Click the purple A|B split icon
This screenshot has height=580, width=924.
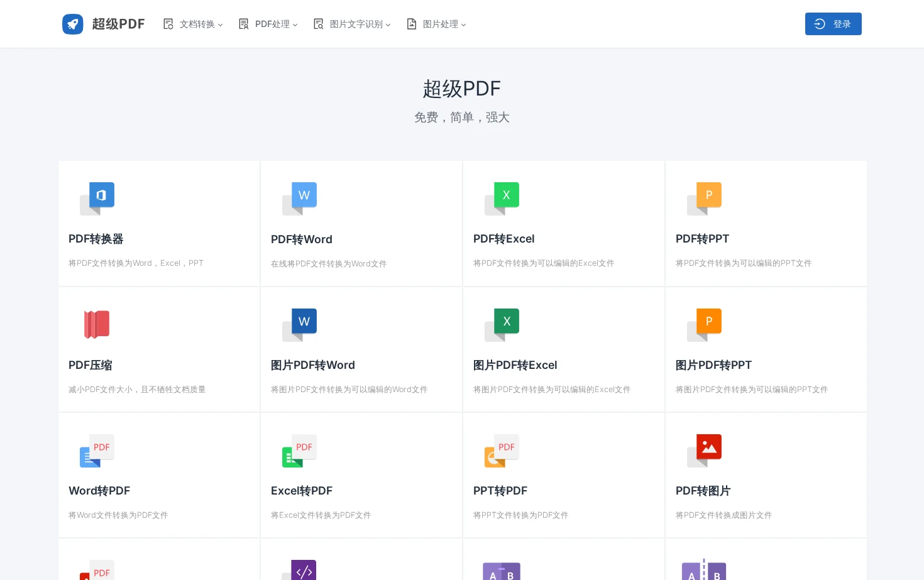[x=704, y=569]
